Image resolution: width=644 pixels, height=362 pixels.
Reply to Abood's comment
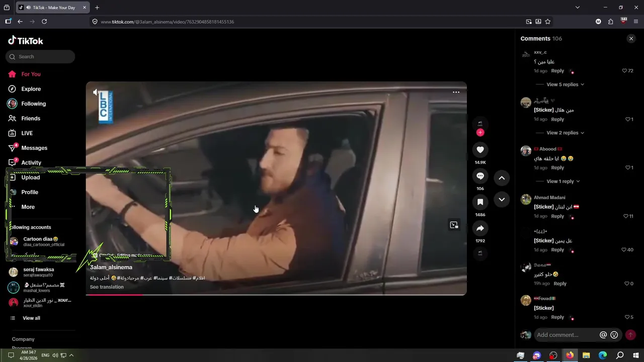pyautogui.click(x=557, y=167)
